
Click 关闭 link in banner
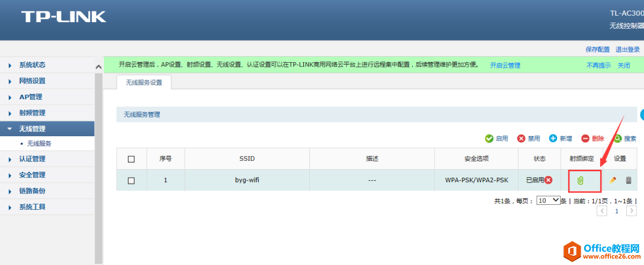click(624, 65)
